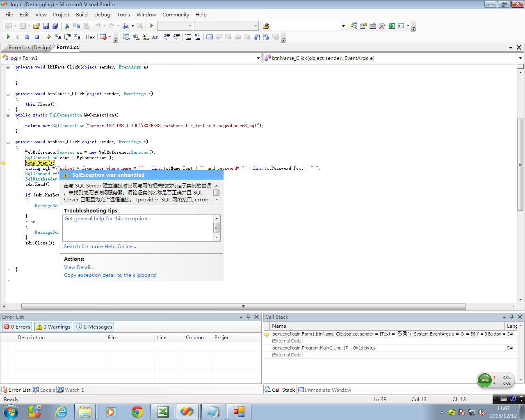Screen dimensions: 525x420
Task: Open the Toolbox hammer-and-wrench icon
Action: tap(382, 26)
